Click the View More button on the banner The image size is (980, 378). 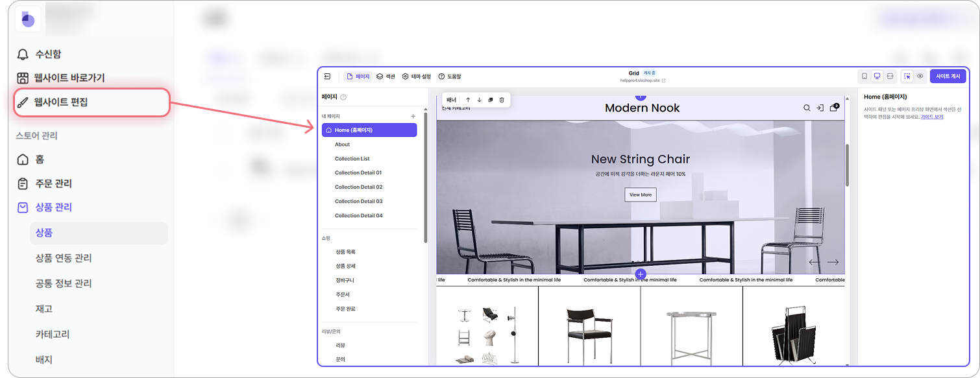(x=641, y=195)
